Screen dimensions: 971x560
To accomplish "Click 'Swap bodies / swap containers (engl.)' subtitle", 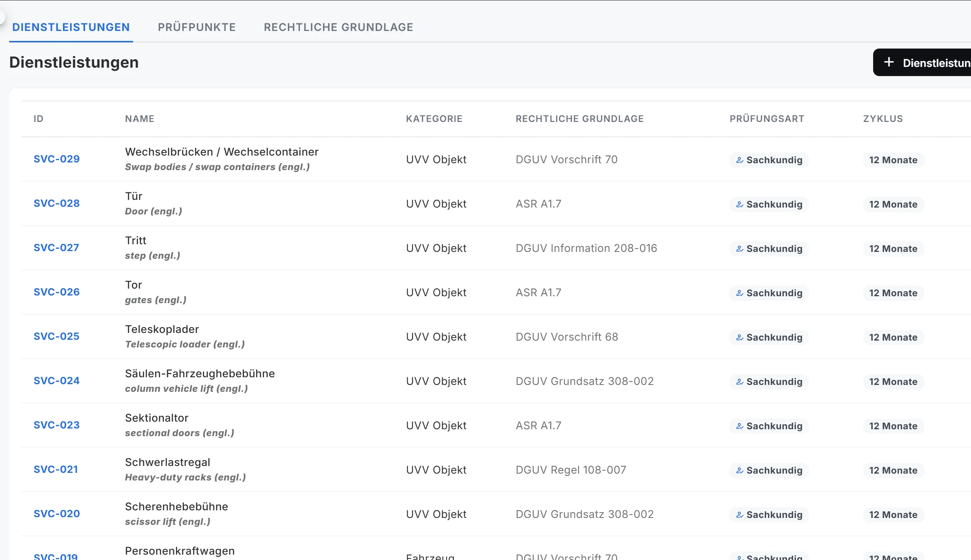I will pyautogui.click(x=217, y=167).
